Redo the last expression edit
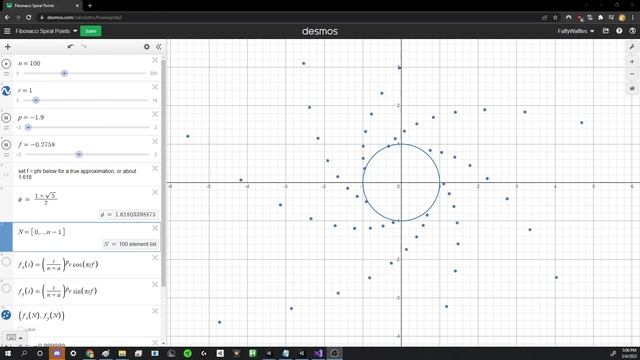The width and height of the screenshot is (640, 360). 84,47
